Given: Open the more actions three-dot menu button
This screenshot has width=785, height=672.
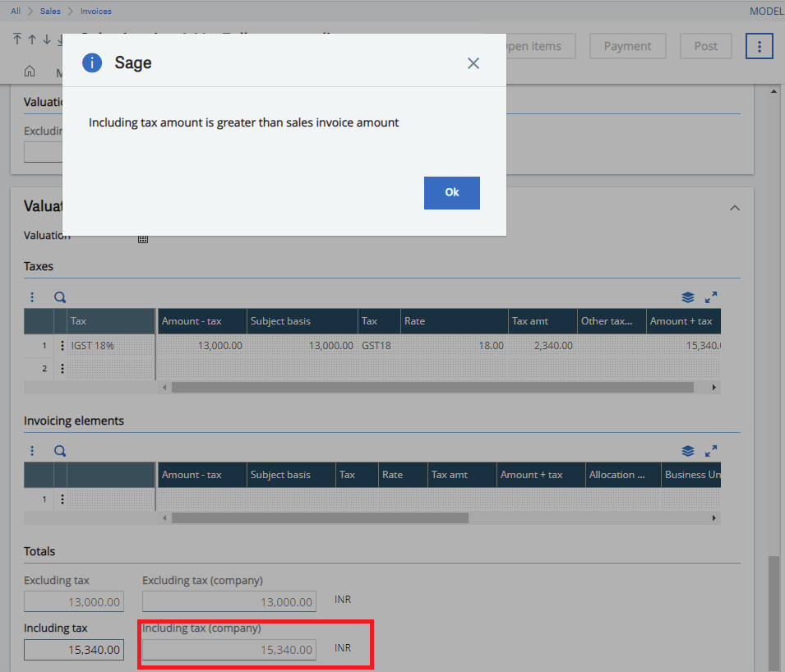Looking at the screenshot, I should pos(759,46).
